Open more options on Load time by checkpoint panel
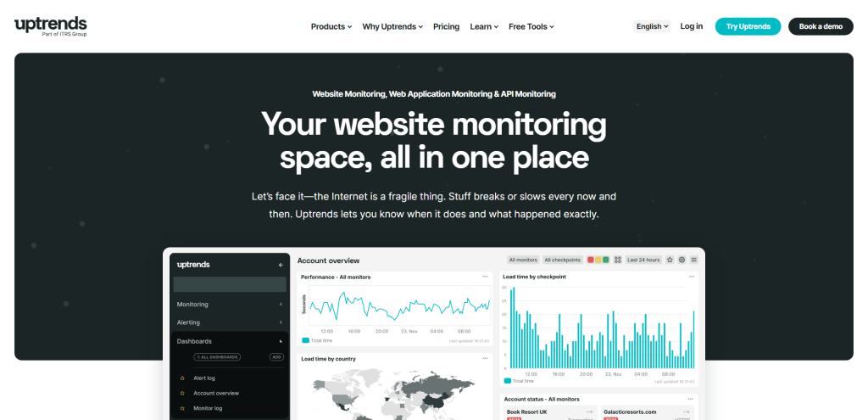Viewport: 868px width, 420px height. [x=692, y=277]
